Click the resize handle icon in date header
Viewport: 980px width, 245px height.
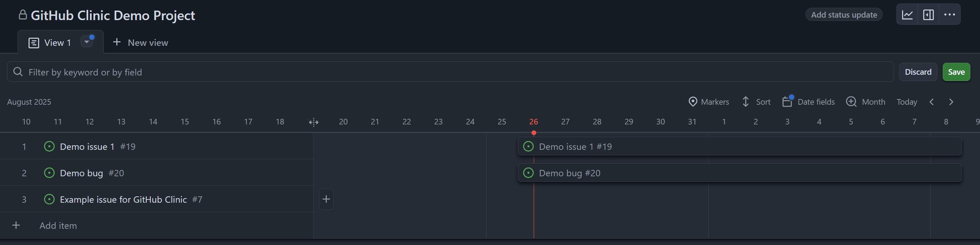pyautogui.click(x=313, y=122)
